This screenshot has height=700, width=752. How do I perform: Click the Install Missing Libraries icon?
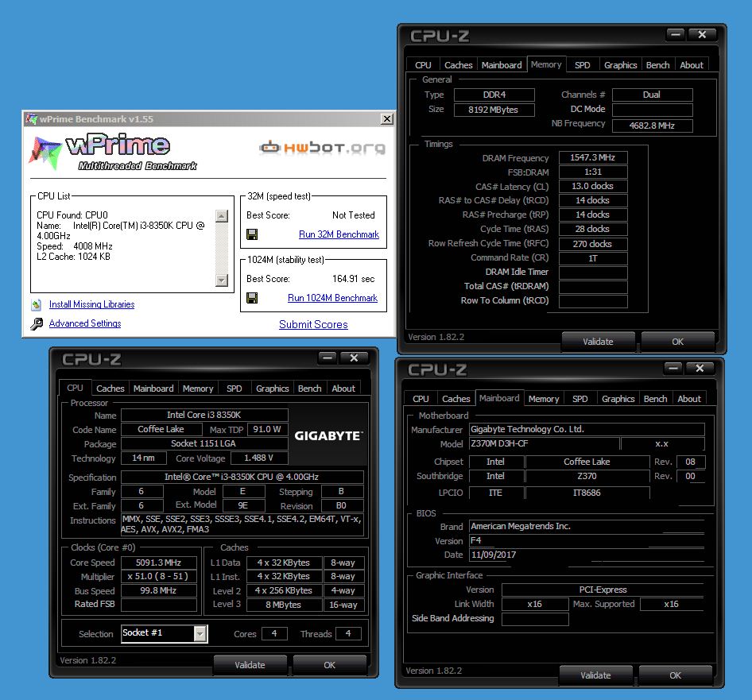[x=37, y=304]
